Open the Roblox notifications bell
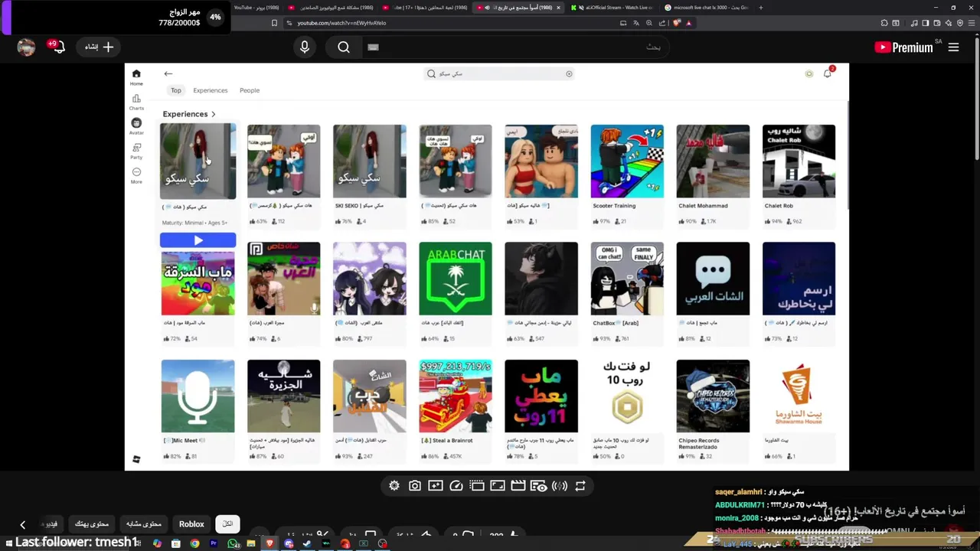980x551 pixels. [x=828, y=73]
